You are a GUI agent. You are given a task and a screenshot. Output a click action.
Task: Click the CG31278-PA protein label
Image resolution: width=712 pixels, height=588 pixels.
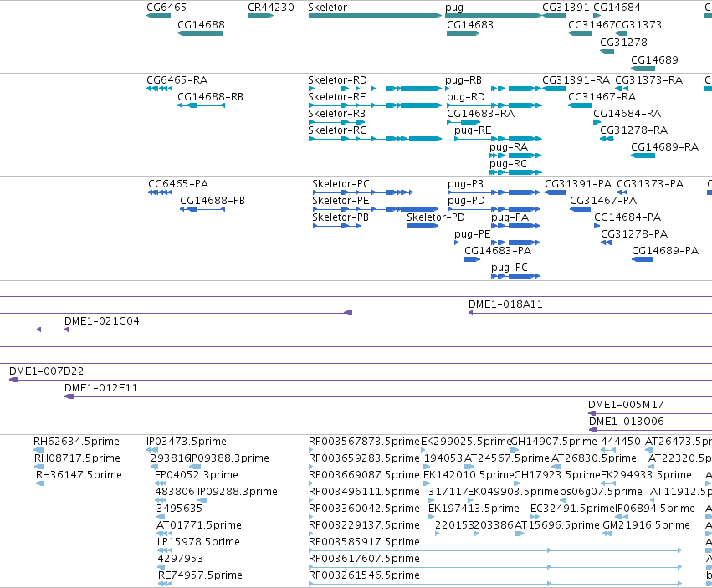pos(634,234)
